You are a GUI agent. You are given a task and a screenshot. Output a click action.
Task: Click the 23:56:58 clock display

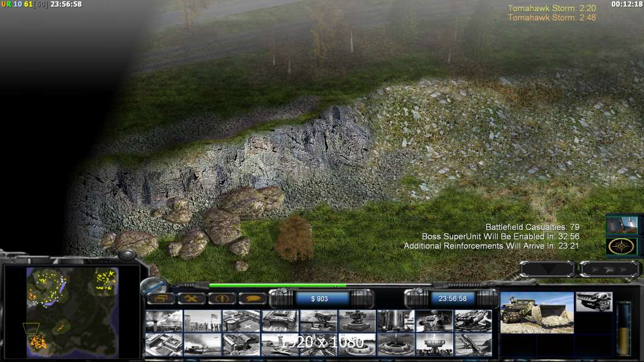[x=452, y=299]
